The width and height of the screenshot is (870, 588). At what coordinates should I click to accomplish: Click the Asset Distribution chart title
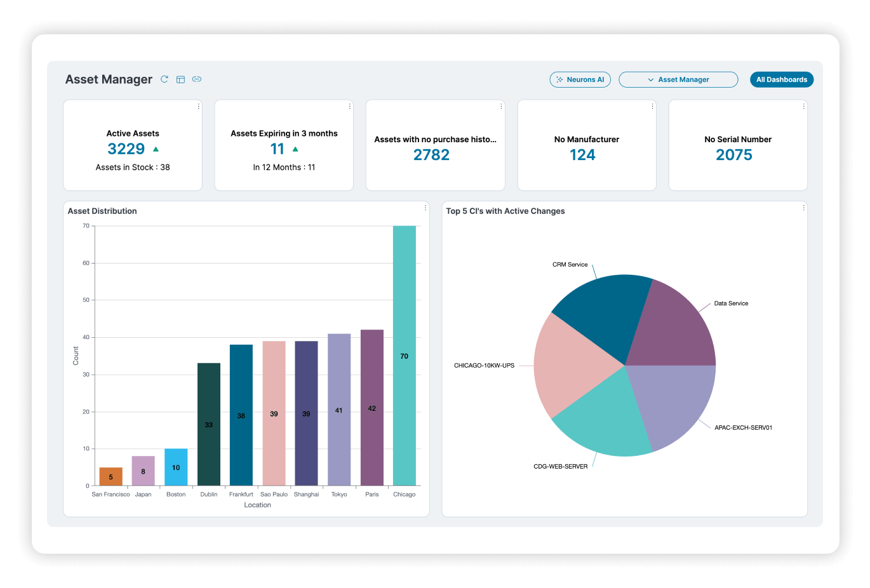(102, 211)
